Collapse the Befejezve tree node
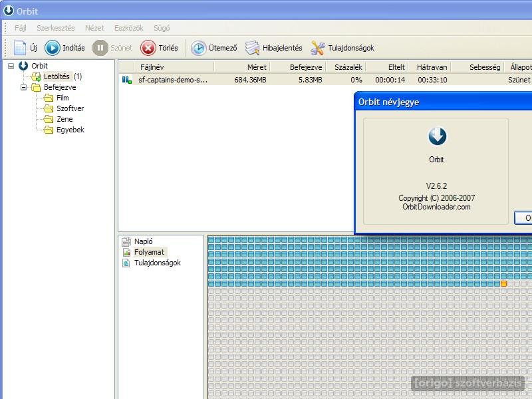The width and height of the screenshot is (532, 399). pos(23,88)
